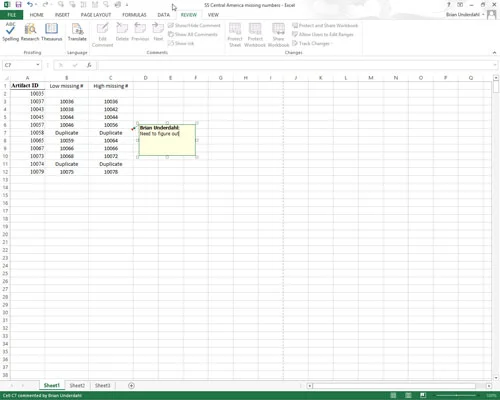
Task: Click the insert function fx icon
Action: click(x=89, y=65)
